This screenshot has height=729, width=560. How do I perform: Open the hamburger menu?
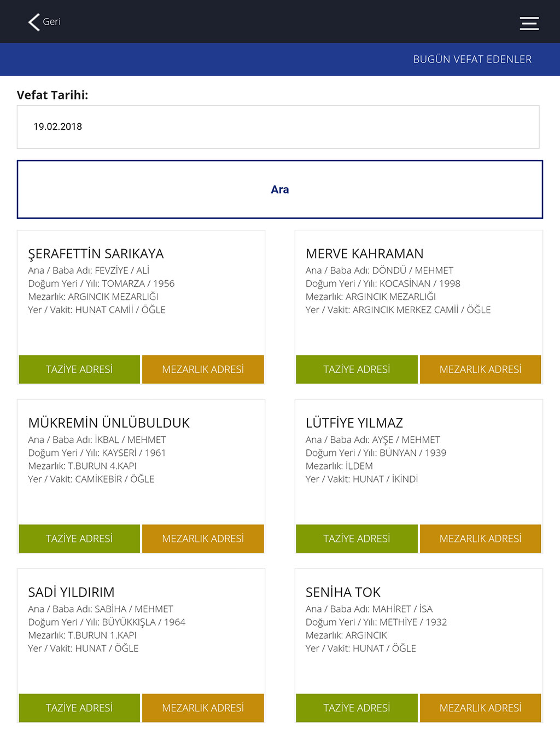[x=529, y=23]
